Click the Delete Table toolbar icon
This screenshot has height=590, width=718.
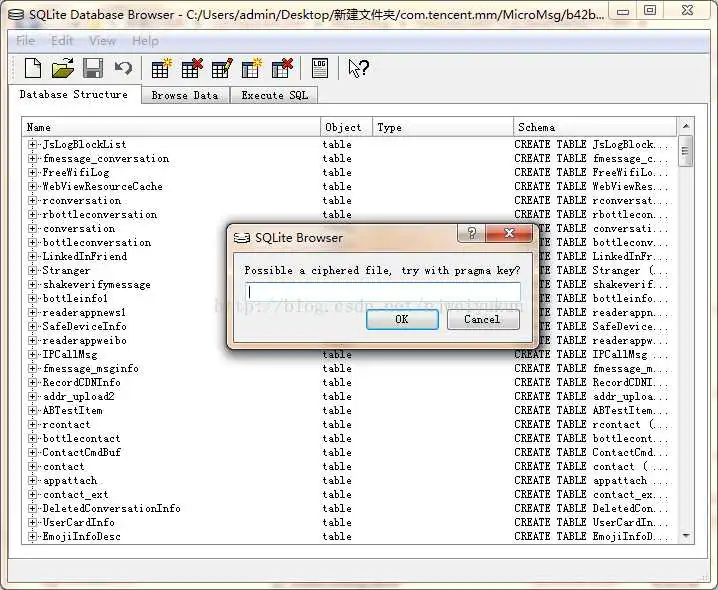coord(191,69)
